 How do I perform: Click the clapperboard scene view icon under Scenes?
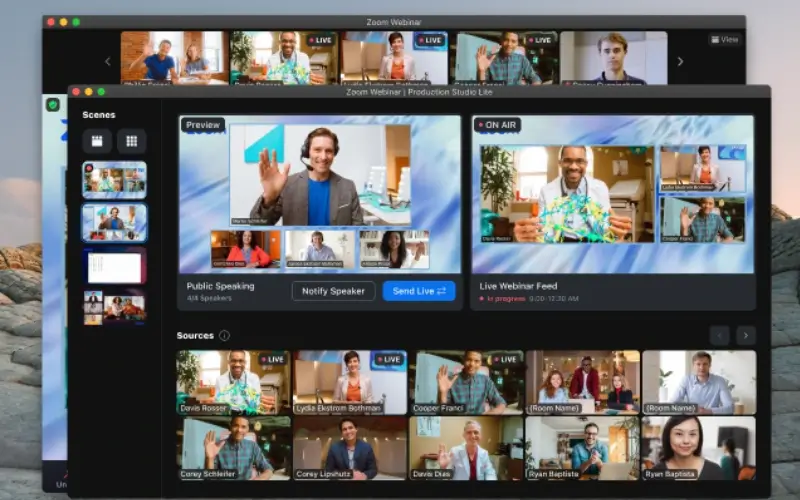(x=97, y=141)
